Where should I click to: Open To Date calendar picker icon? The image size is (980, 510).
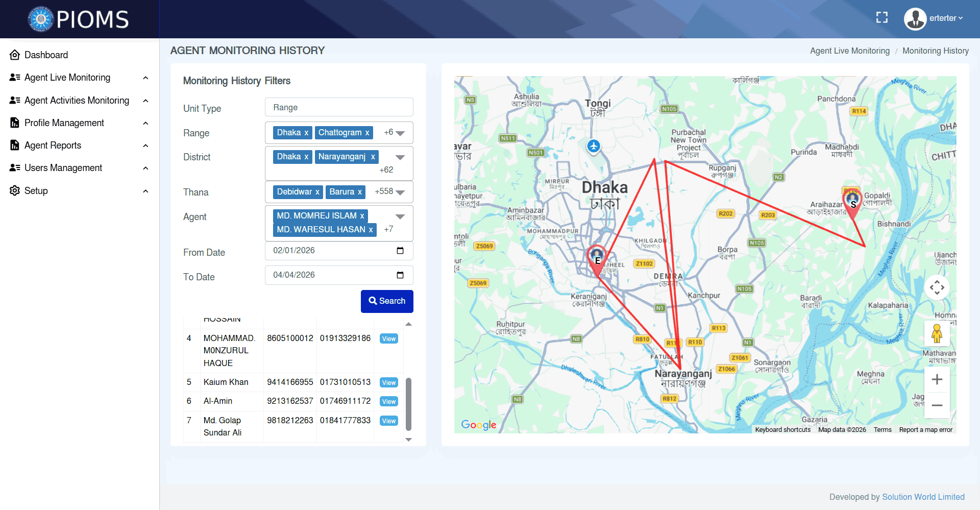click(400, 275)
